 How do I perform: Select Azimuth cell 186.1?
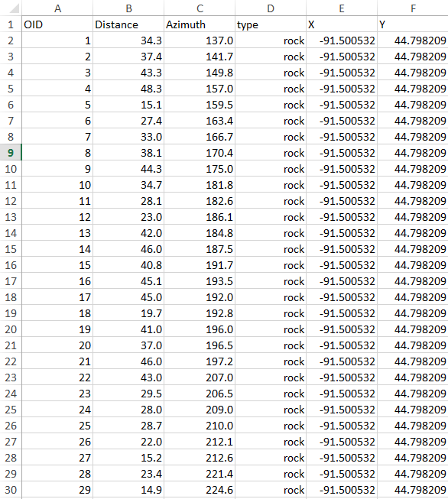pos(200,217)
